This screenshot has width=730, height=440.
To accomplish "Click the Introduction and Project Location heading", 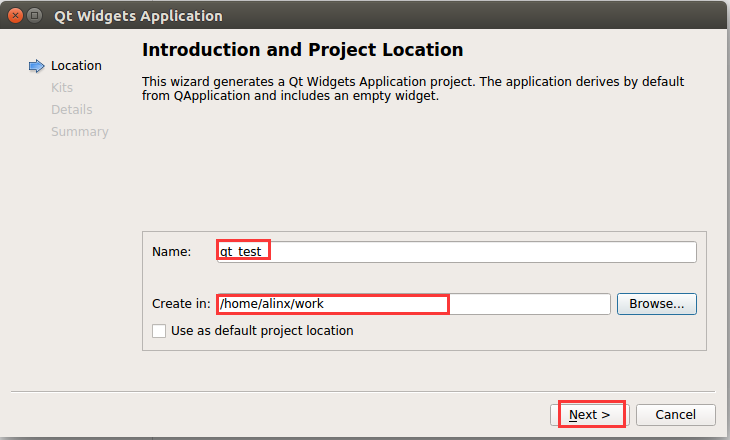I will (x=303, y=50).
